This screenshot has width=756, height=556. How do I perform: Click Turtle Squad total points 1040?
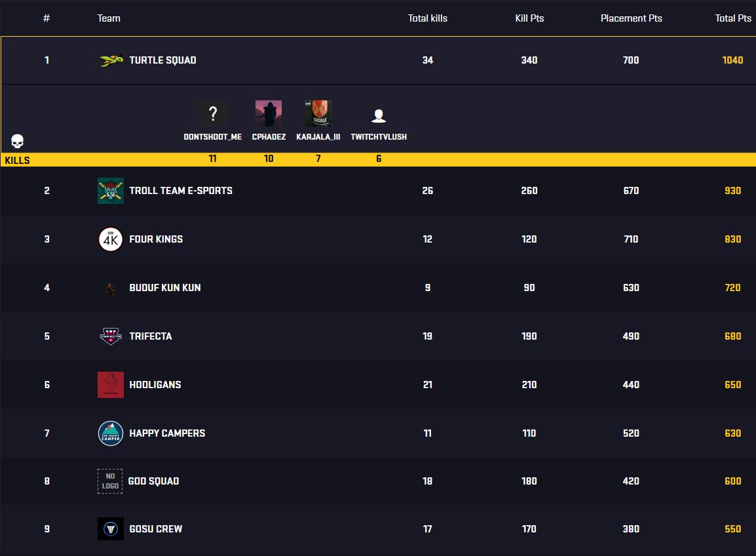pos(732,60)
